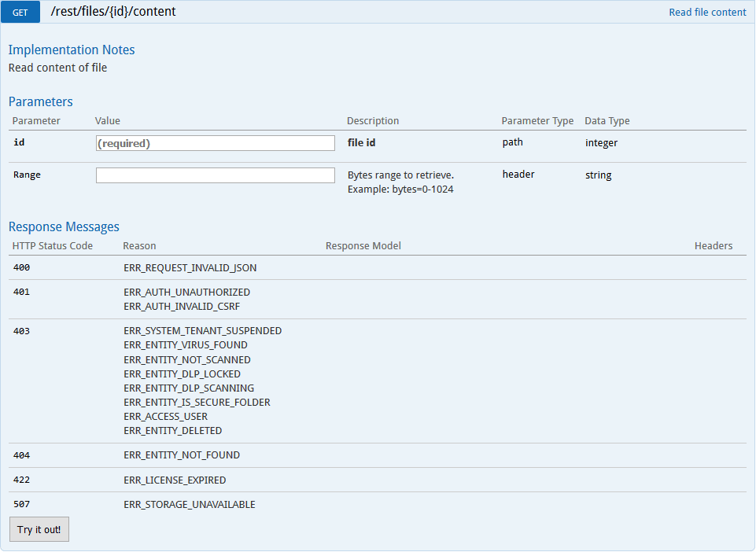
Task: Select the 400 status code row
Action: tap(22, 267)
